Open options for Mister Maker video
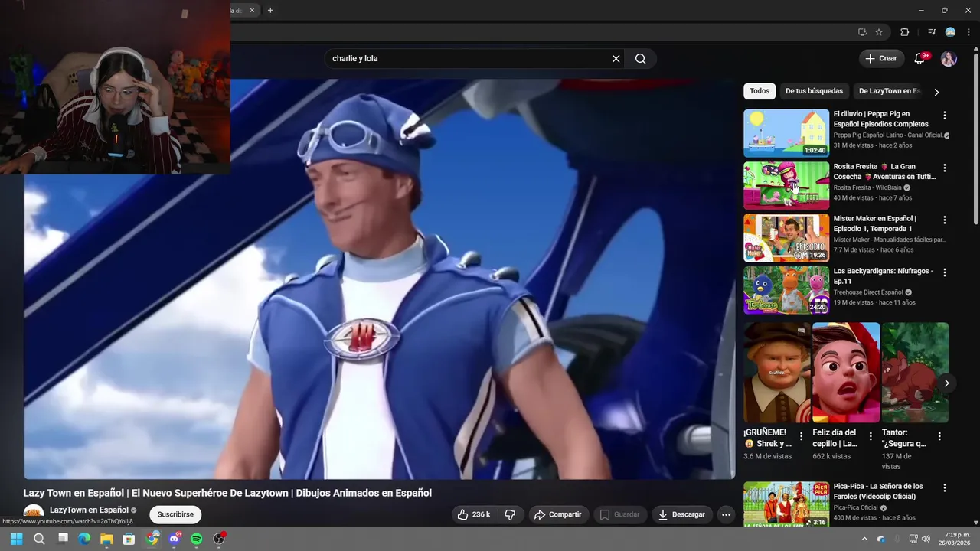The image size is (980, 551). [944, 220]
